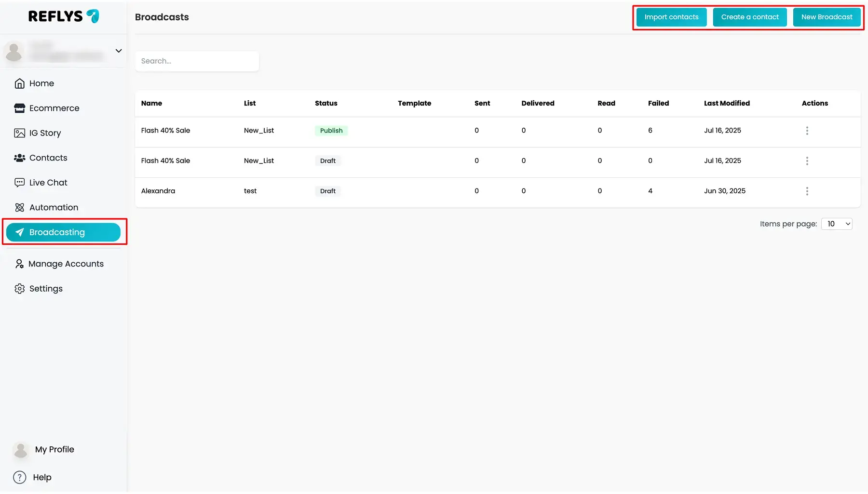Open My Profile link
Image resolution: width=868 pixels, height=494 pixels.
coord(54,450)
